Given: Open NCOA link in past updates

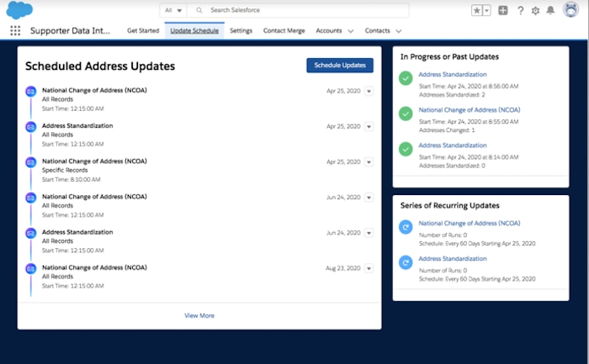Looking at the screenshot, I should pyautogui.click(x=469, y=109).
